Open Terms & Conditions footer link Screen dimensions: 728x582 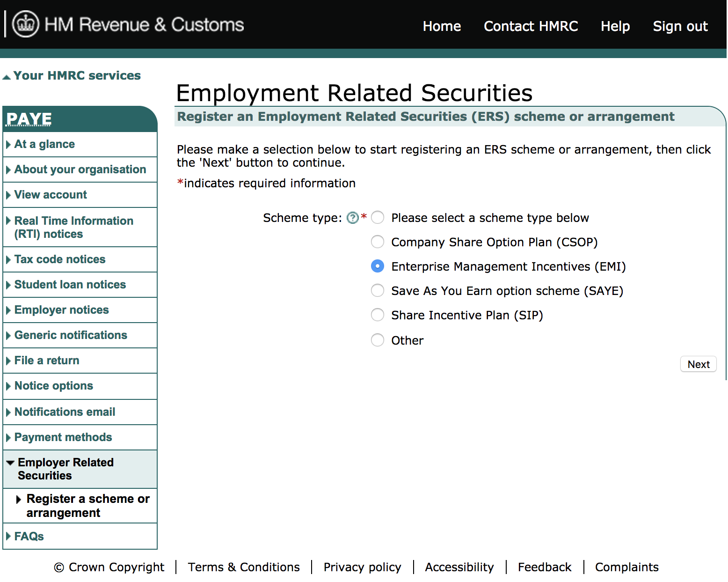[243, 567]
